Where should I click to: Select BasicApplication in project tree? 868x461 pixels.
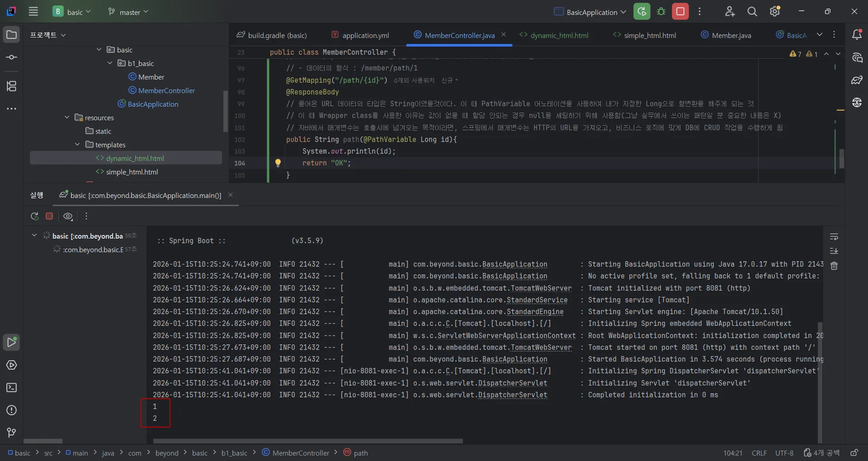click(x=148, y=104)
